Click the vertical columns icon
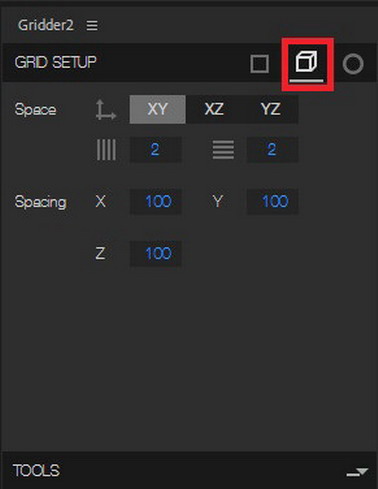 tap(106, 150)
